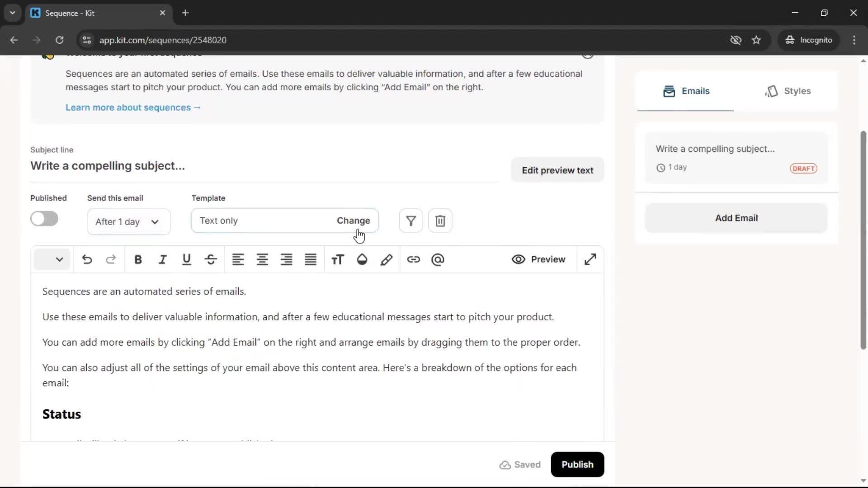Image resolution: width=868 pixels, height=488 pixels.
Task: Open the 'After 1 day' send timing dropdown
Action: click(128, 222)
